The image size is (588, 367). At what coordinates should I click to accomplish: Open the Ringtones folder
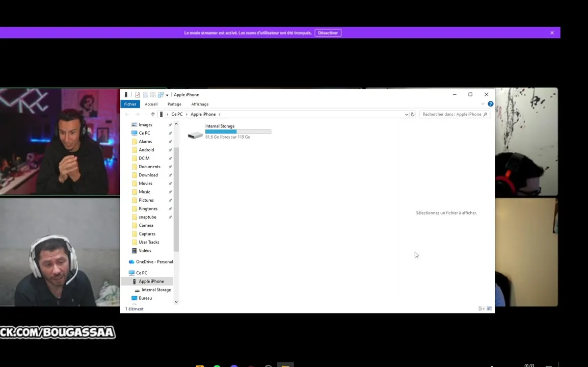click(148, 208)
